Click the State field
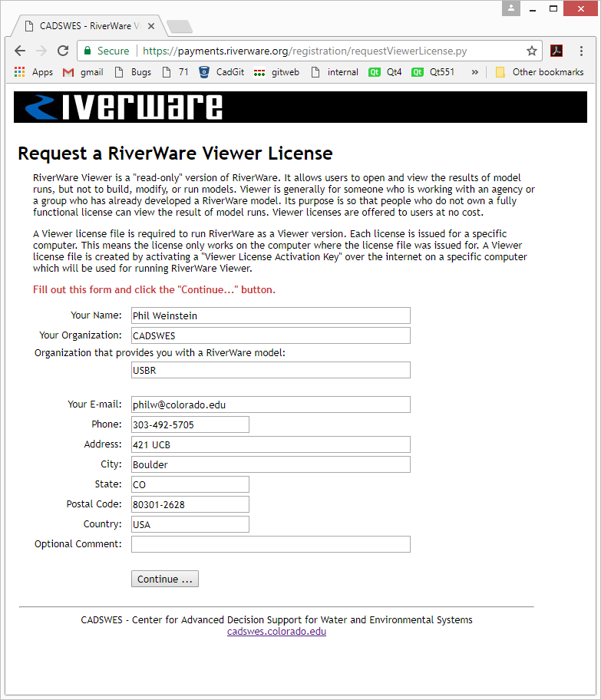This screenshot has height=700, width=601. pos(190,484)
